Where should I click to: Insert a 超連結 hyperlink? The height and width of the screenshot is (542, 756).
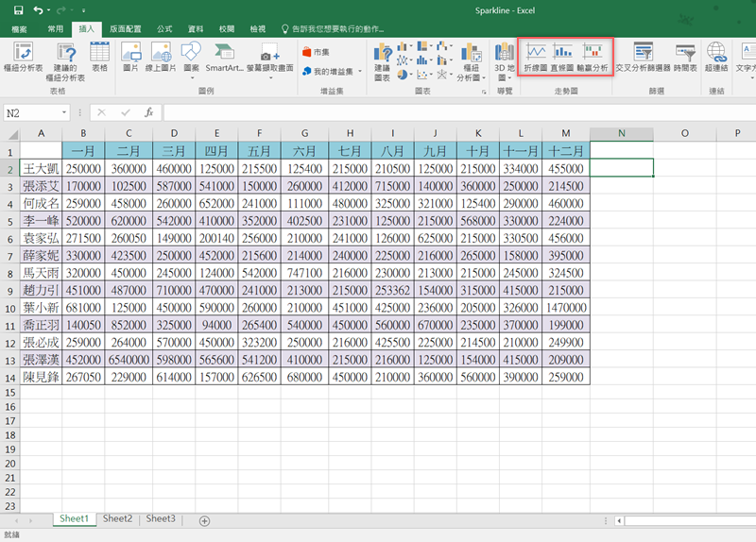pyautogui.click(x=716, y=56)
